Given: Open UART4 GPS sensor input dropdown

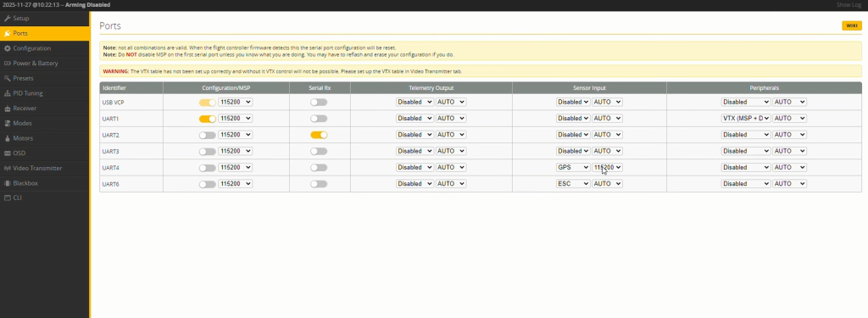Looking at the screenshot, I should pos(573,167).
